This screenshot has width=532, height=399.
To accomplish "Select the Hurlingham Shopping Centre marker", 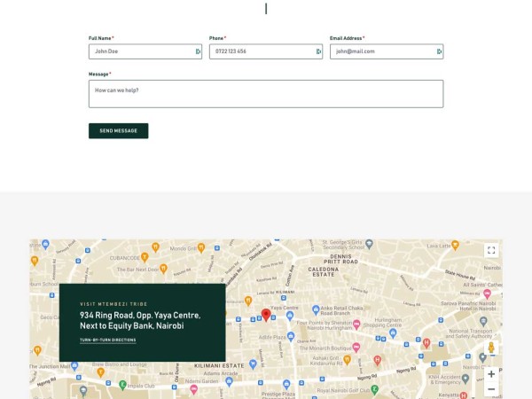I will coord(393,333).
